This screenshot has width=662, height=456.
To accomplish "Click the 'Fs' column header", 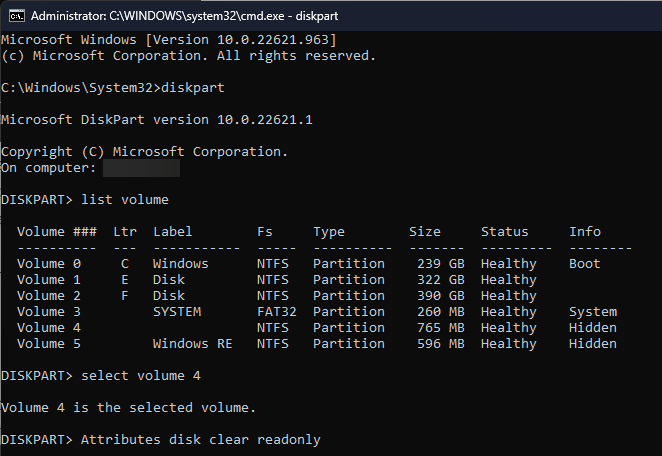I will (x=265, y=231).
